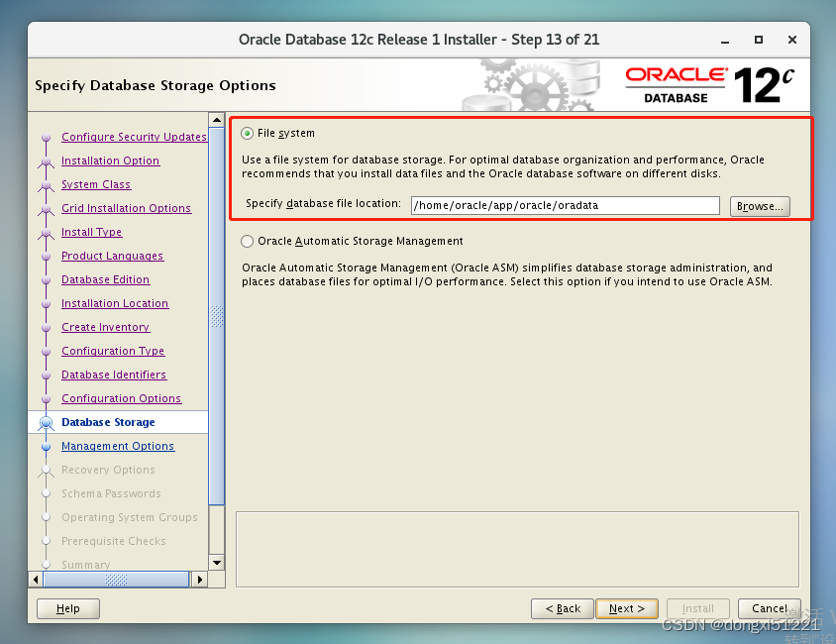Select the "File system" storage option
The image size is (836, 644).
point(247,133)
